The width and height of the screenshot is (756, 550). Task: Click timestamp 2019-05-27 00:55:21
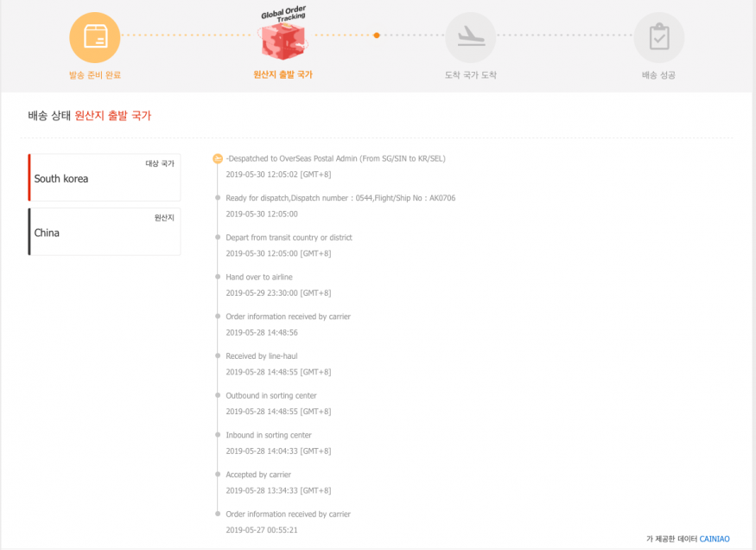pyautogui.click(x=262, y=530)
